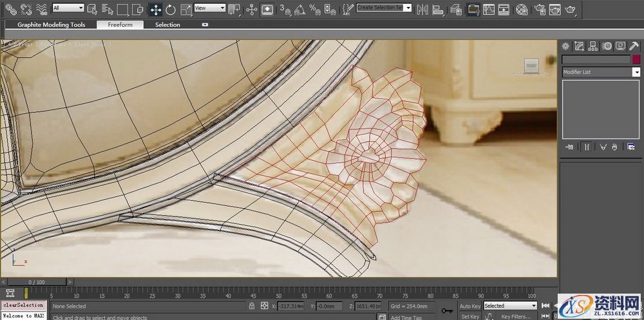Viewport: 644px width, 320px height.
Task: Activate the Select and Scale tool
Action: coord(186,10)
